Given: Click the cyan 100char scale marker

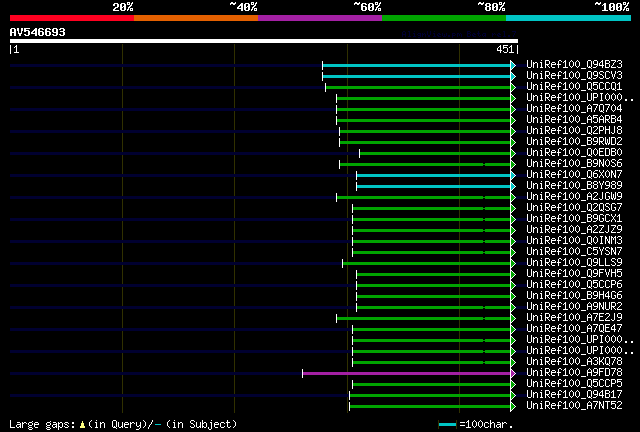Looking at the screenshot, I should (447, 425).
